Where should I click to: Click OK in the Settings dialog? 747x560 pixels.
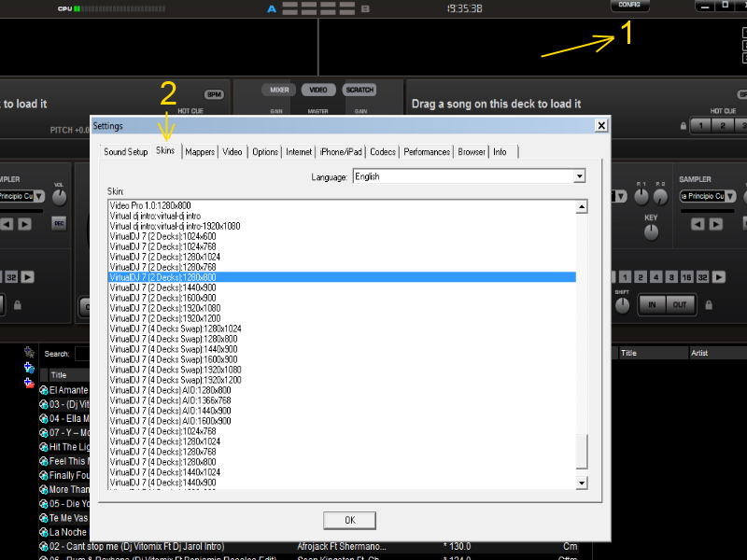point(349,520)
